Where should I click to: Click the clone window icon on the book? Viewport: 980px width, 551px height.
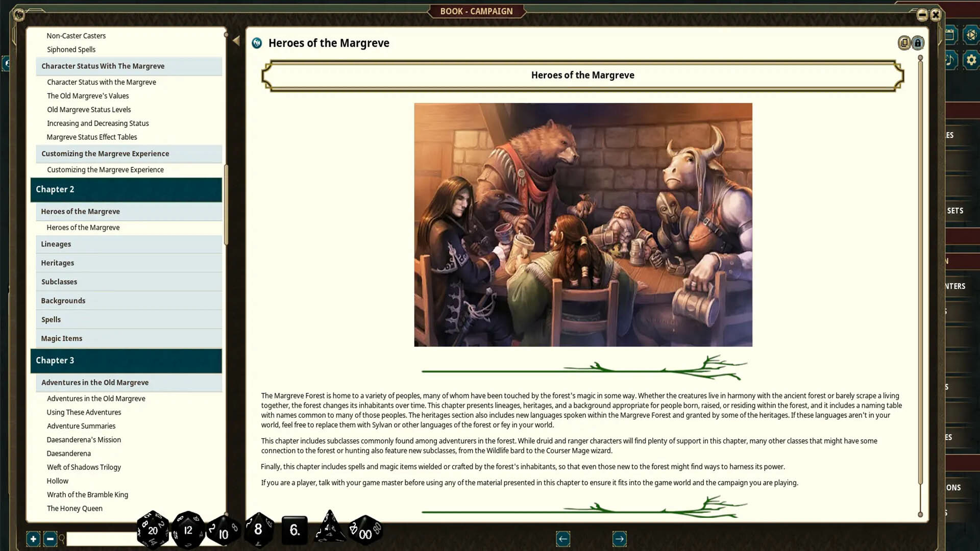(x=904, y=43)
